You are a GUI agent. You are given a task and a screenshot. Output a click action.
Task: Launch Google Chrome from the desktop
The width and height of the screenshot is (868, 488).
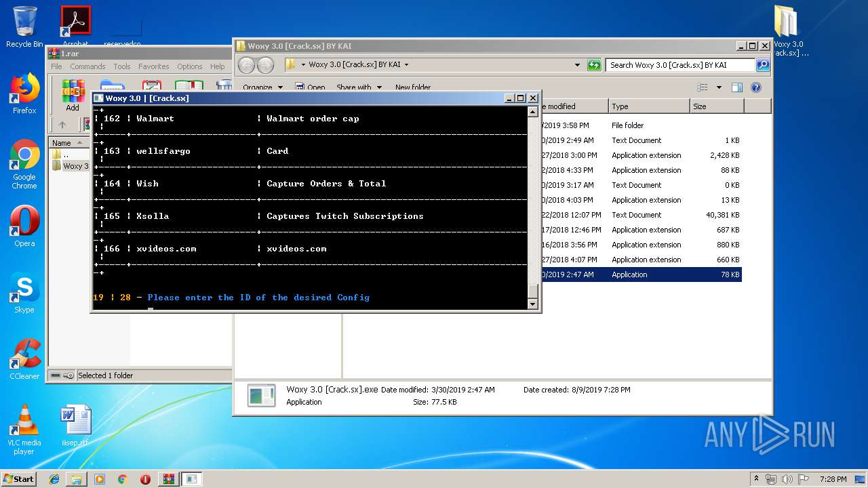point(24,164)
